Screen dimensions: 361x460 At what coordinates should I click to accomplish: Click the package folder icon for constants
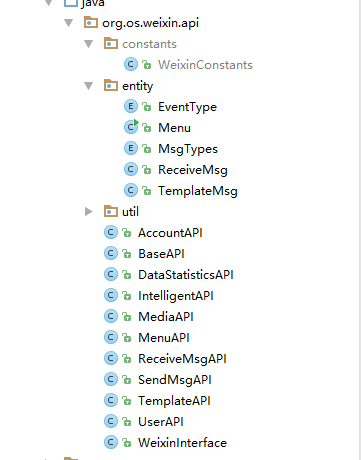point(111,43)
